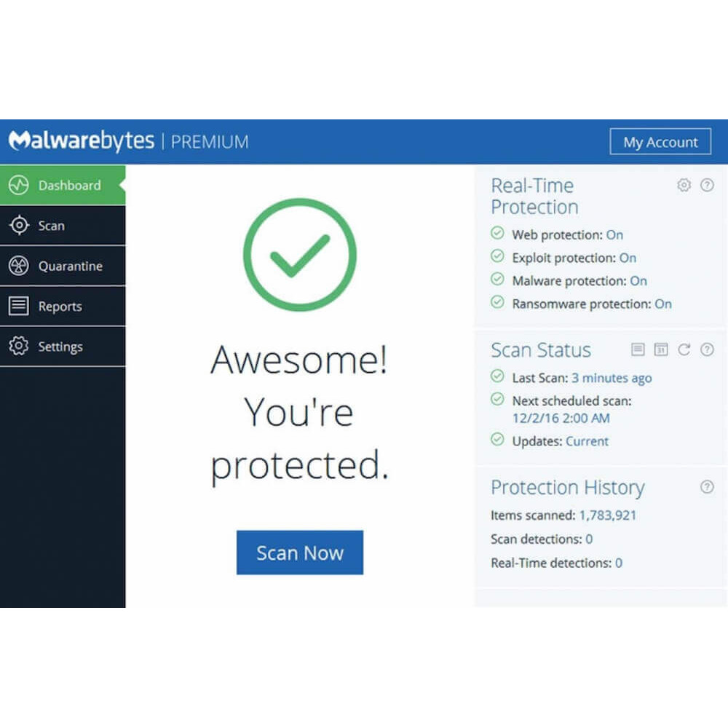
Task: Open the Reports tab
Action: [x=63, y=306]
